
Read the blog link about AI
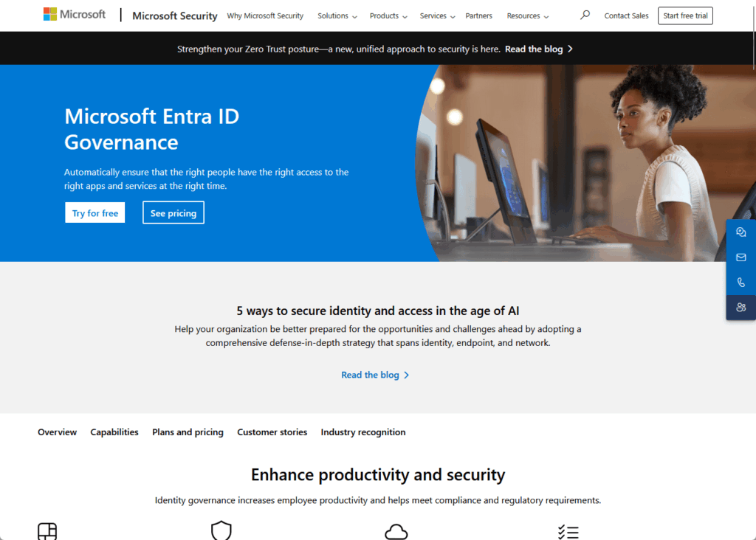click(x=374, y=375)
